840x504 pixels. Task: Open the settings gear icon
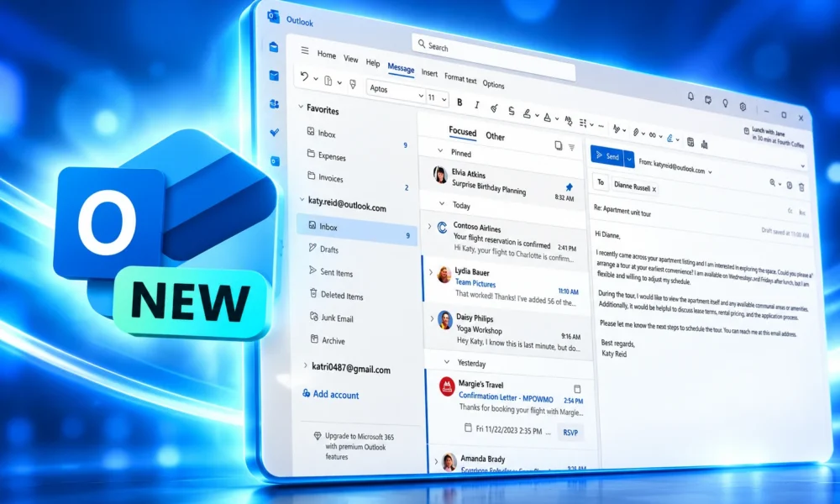743,107
